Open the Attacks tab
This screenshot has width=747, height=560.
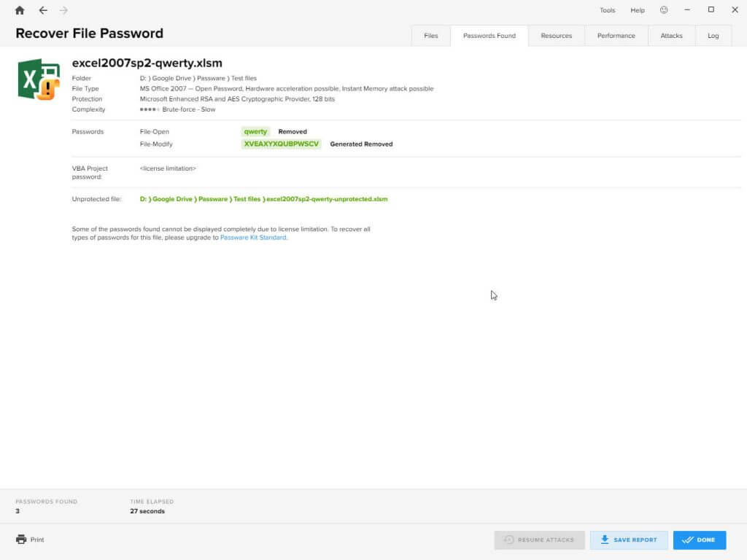coord(671,36)
